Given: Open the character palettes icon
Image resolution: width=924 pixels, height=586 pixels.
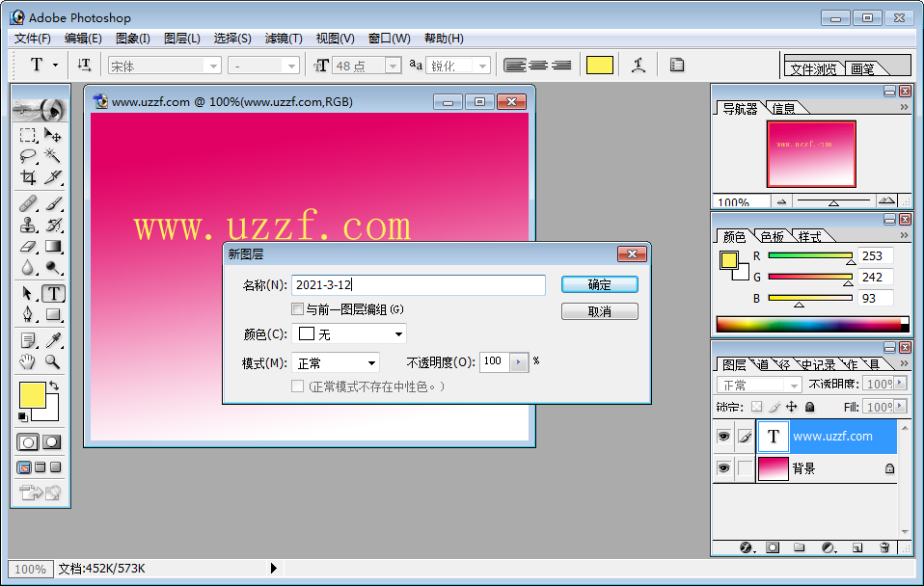Looking at the screenshot, I should coord(677,65).
